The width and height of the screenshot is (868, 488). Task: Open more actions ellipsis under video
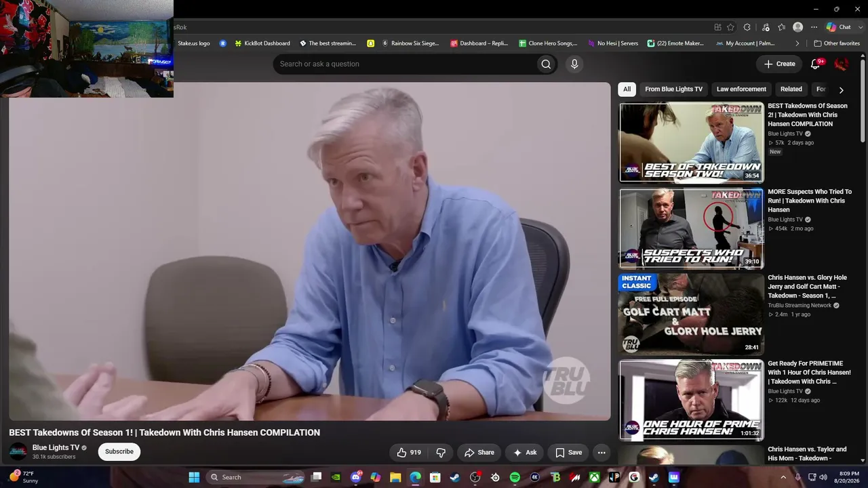(601, 452)
